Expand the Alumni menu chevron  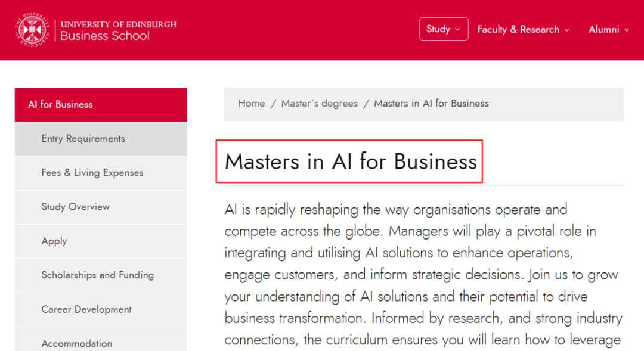627,30
